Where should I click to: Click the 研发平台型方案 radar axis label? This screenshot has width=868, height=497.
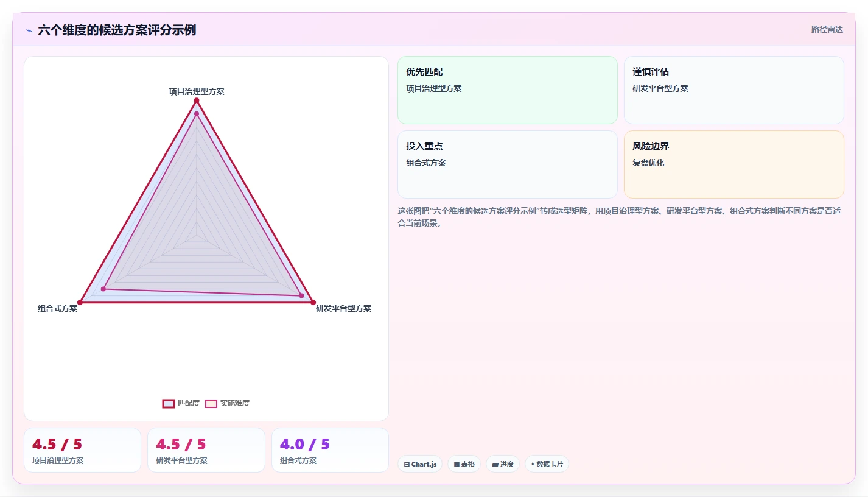pyautogui.click(x=343, y=308)
